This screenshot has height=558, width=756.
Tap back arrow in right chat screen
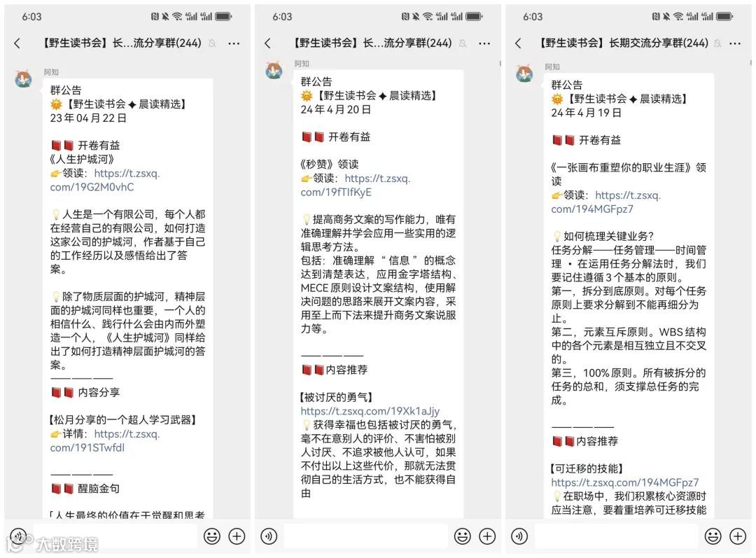click(518, 43)
